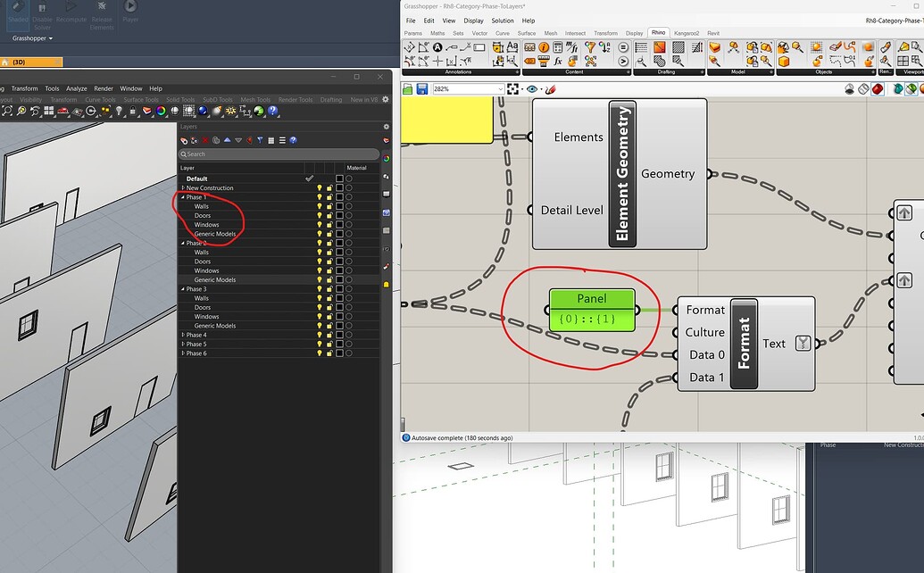The width and height of the screenshot is (924, 573).
Task: Select the fx component icon in the Content group
Action: point(559,61)
